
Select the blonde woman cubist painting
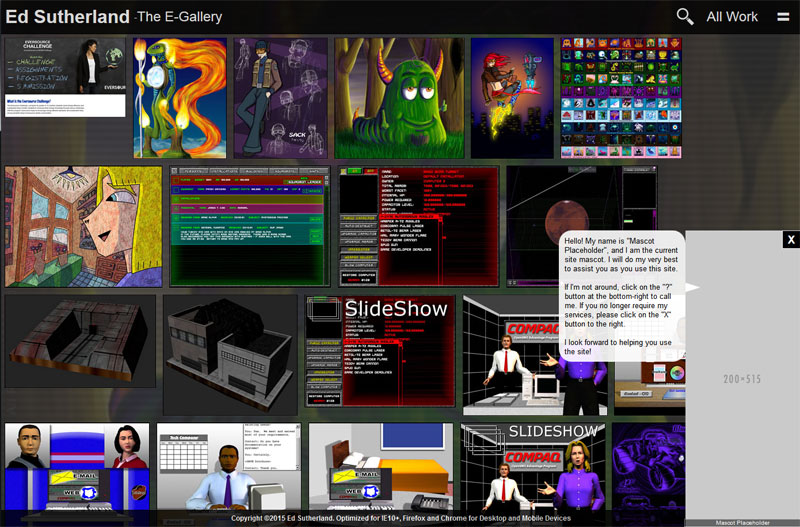click(83, 226)
